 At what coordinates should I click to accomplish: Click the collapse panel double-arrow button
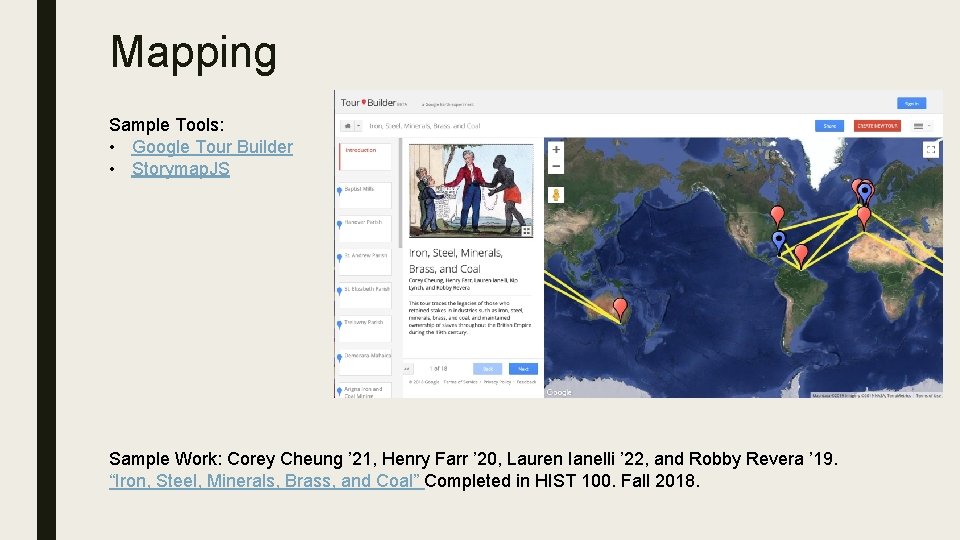click(407, 369)
